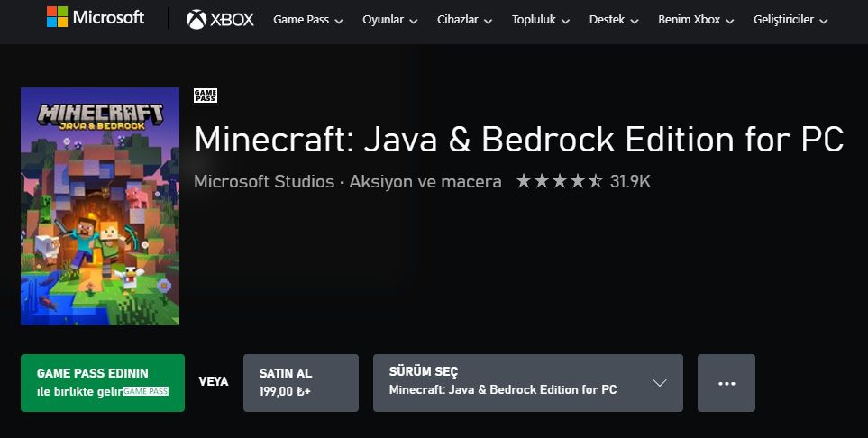Expand the Geliştiriciler dropdown
The height and width of the screenshot is (438, 868).
coord(790,20)
